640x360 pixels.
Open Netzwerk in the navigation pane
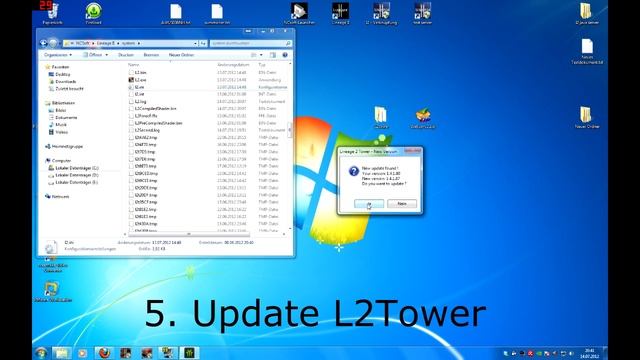(x=60, y=196)
